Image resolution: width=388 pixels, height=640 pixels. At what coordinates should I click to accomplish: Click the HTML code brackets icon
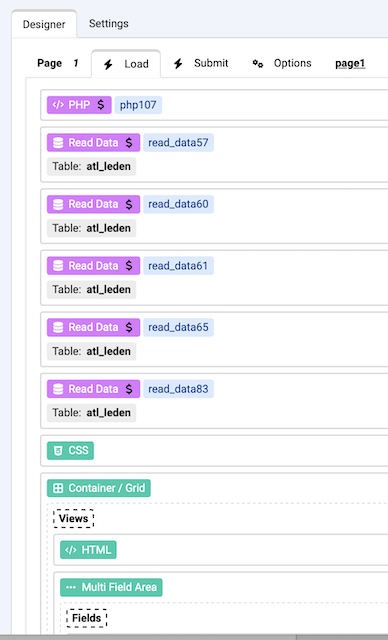(71, 550)
